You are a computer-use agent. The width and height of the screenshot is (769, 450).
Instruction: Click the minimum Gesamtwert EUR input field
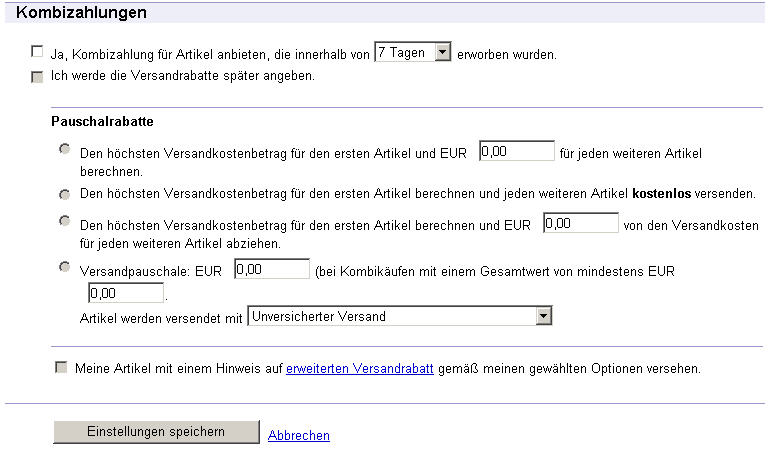(x=126, y=294)
